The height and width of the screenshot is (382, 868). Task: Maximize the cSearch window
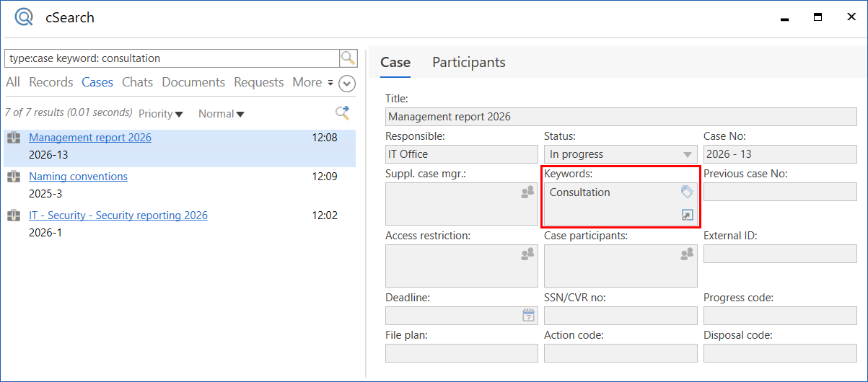[817, 17]
